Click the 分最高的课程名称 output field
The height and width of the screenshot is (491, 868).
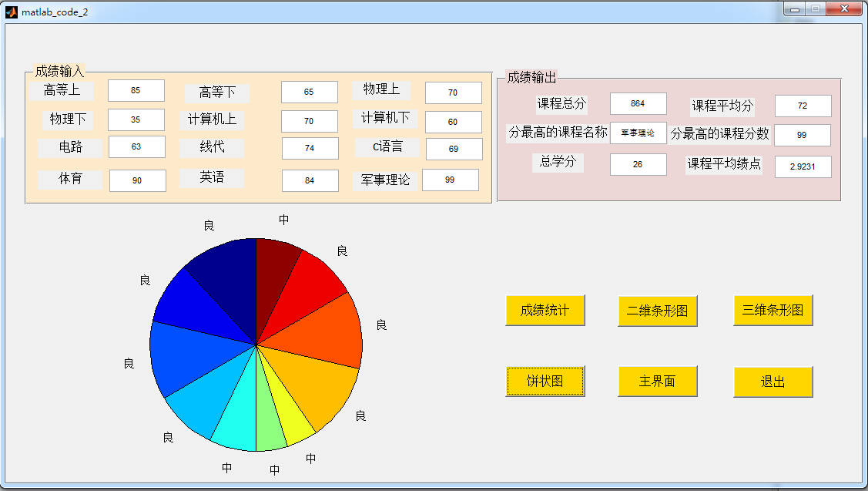point(638,133)
